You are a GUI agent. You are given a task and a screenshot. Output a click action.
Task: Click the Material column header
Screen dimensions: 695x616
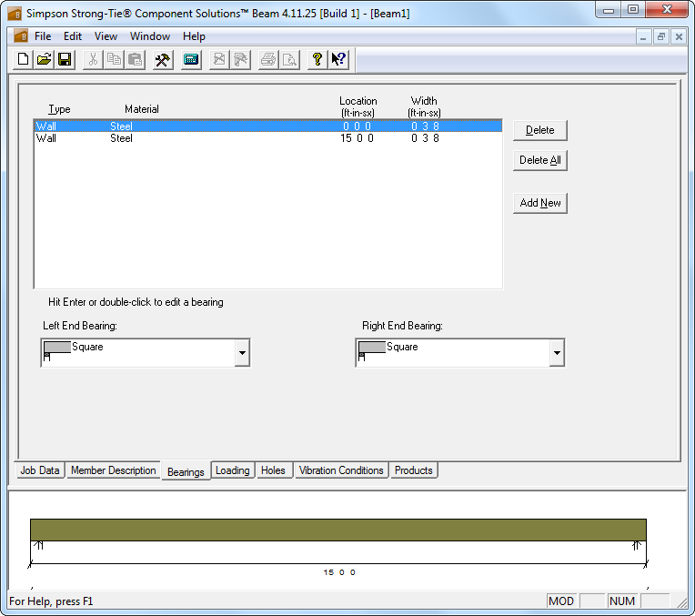click(141, 109)
